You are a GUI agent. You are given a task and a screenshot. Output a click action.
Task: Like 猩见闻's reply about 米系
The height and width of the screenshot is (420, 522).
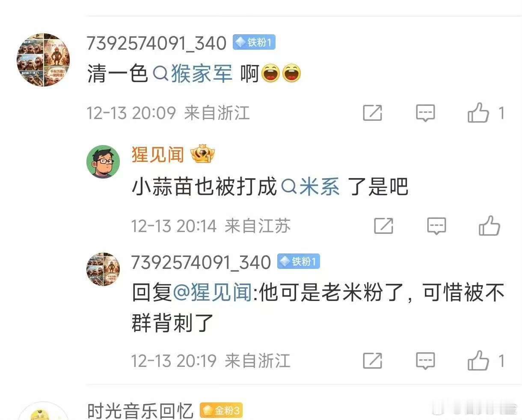click(x=489, y=226)
